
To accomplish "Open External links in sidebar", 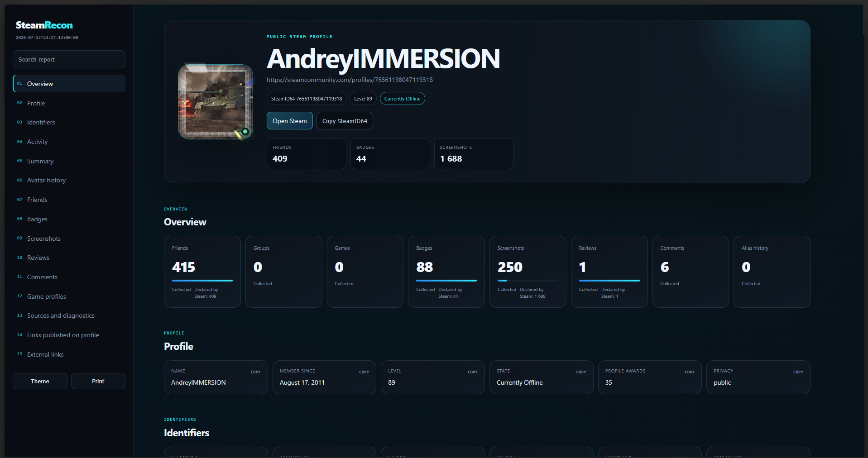I will [69, 354].
